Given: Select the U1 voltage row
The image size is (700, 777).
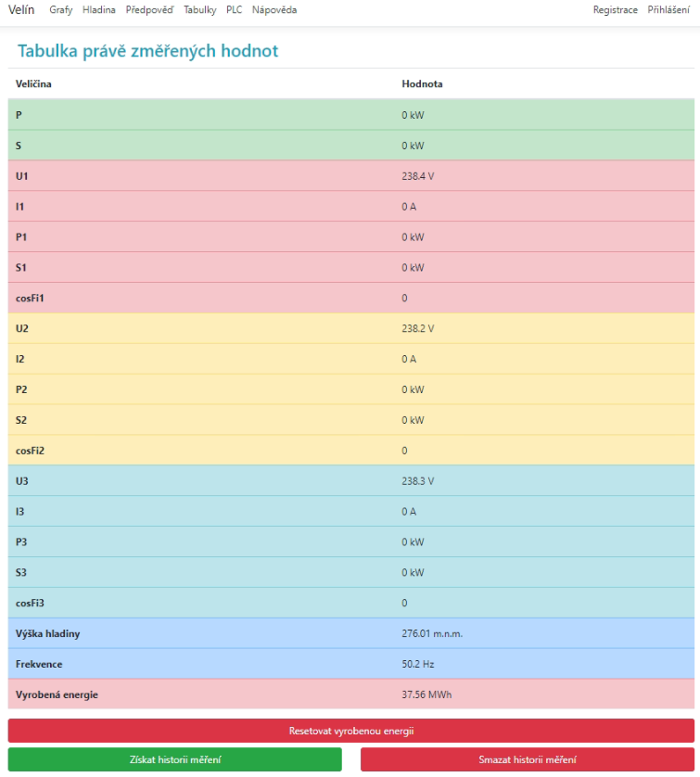Looking at the screenshot, I should (350, 176).
